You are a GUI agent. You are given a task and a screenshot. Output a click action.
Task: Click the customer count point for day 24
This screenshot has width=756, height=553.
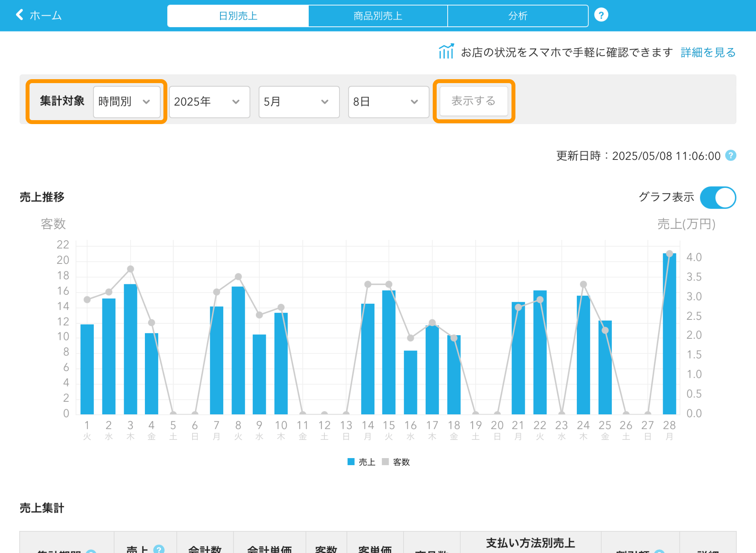(x=584, y=284)
